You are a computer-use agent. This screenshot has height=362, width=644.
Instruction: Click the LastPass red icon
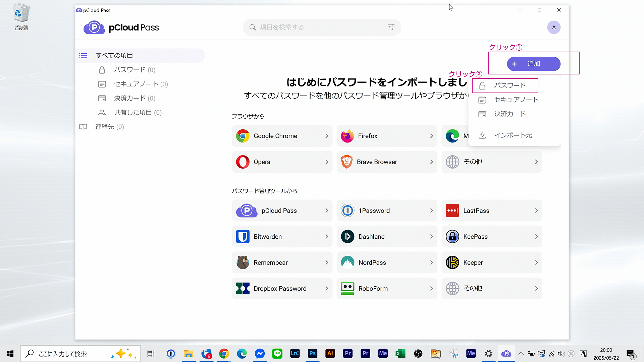[452, 210]
